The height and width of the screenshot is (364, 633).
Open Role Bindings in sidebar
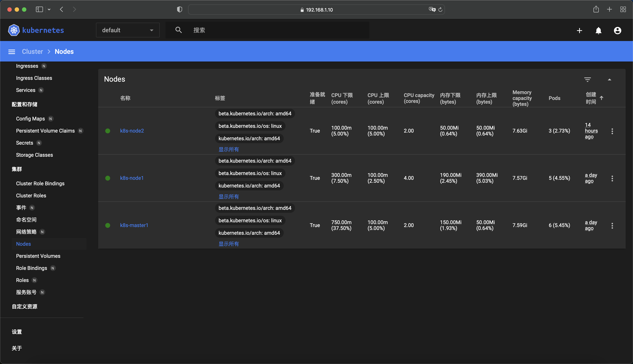pos(32,268)
